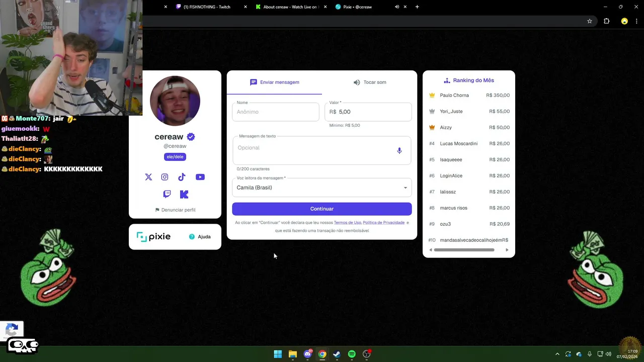Open a new browser tab
This screenshot has width=644, height=362.
pos(417,7)
